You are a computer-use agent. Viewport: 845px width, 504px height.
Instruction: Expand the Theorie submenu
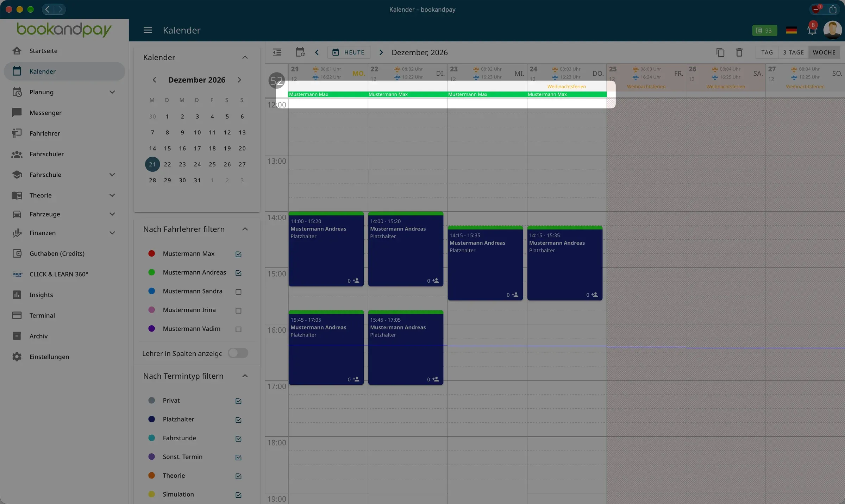click(112, 195)
